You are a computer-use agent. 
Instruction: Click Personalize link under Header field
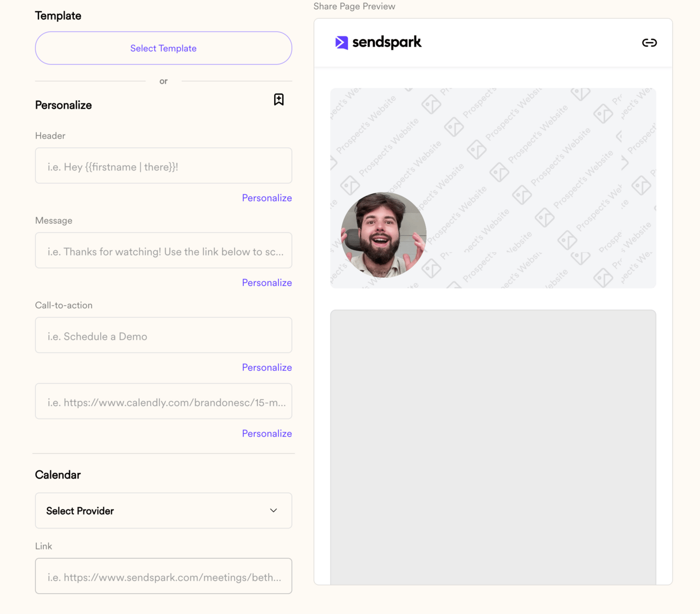267,198
